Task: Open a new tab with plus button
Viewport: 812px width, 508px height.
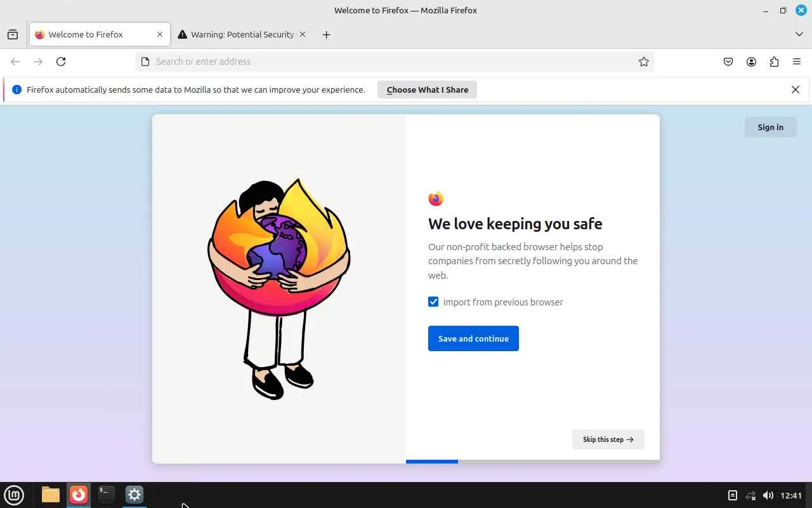Action: (326, 34)
